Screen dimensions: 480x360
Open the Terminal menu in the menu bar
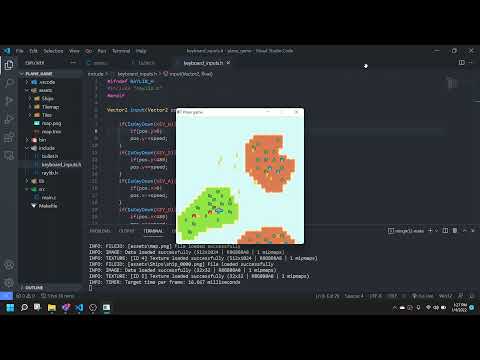[121, 51]
